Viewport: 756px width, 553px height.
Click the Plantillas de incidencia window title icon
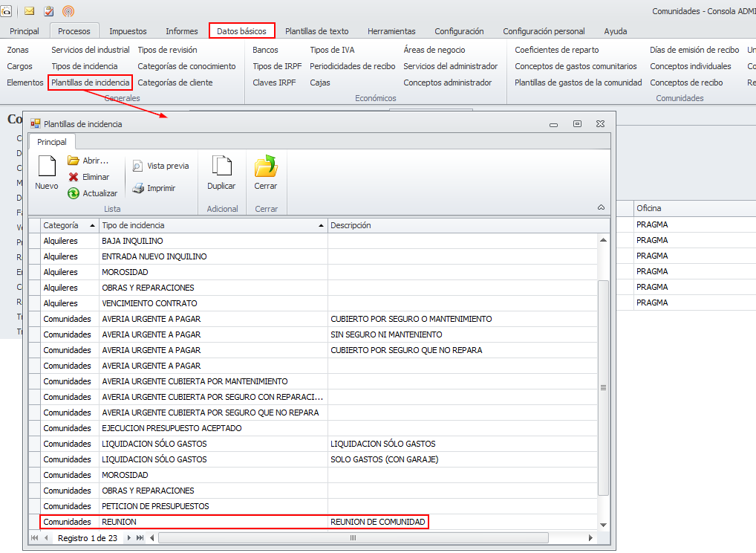pos(35,124)
